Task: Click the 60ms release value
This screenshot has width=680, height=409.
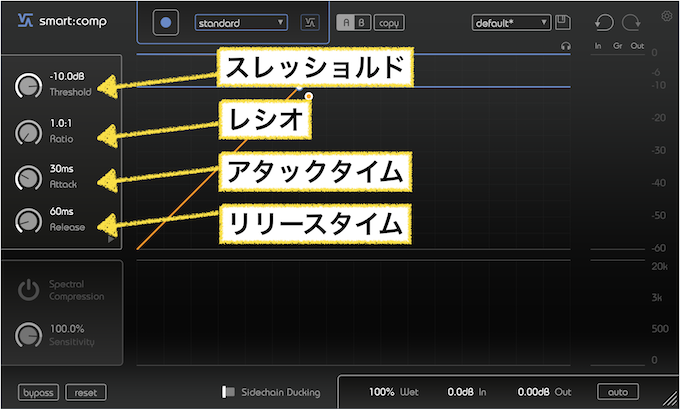Action: point(62,211)
